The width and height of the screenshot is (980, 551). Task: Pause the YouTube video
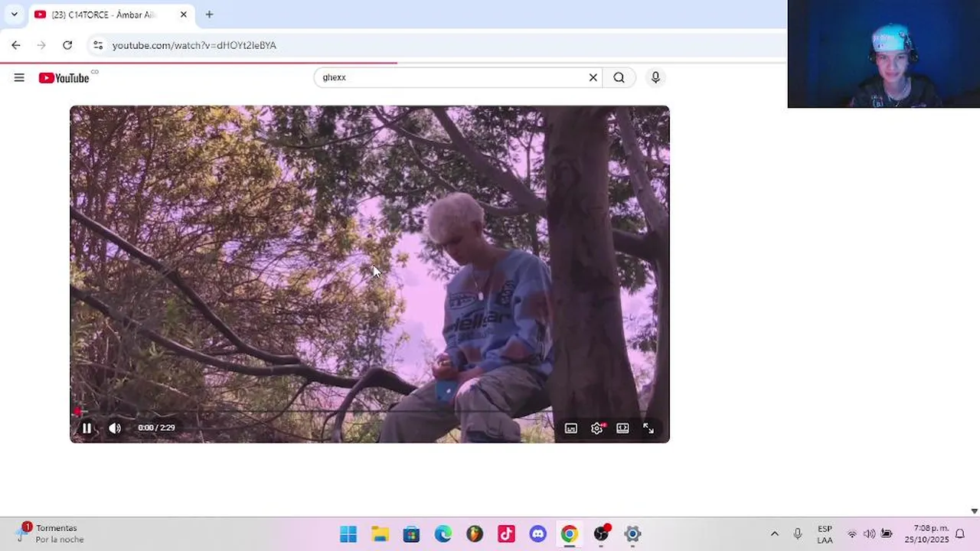[x=87, y=429]
